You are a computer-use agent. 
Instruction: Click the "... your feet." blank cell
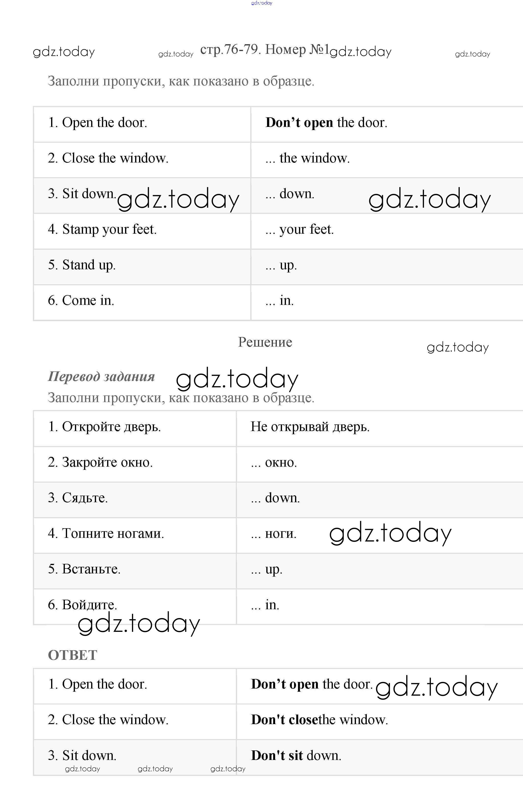coord(299,230)
